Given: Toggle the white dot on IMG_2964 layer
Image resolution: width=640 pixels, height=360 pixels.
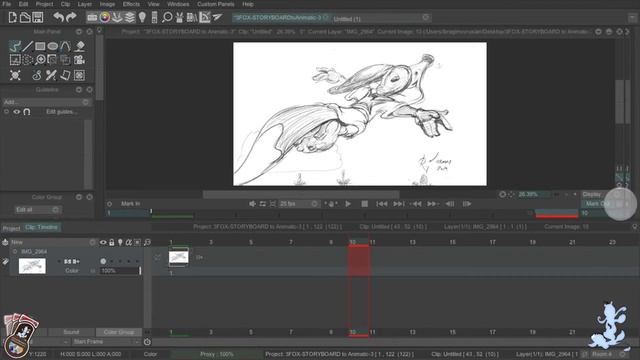Looking at the screenshot, I should tap(103, 261).
